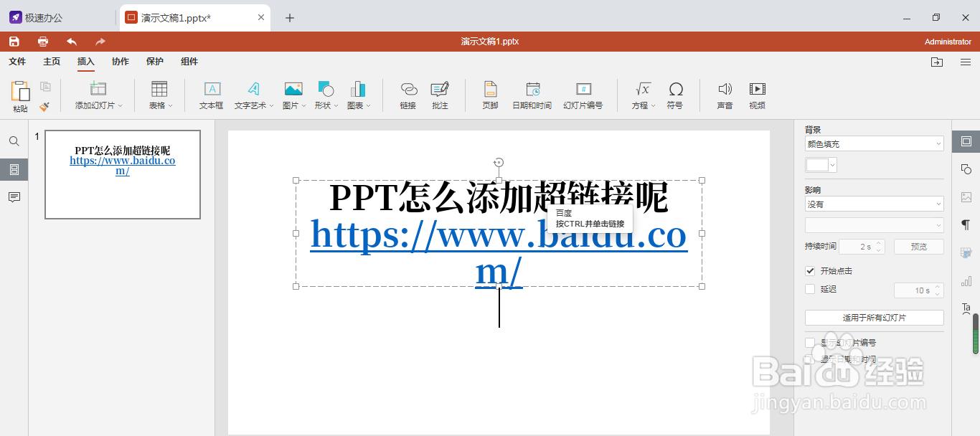Switch to the 协作 tab
Screen dimensions: 980x436
121,62
